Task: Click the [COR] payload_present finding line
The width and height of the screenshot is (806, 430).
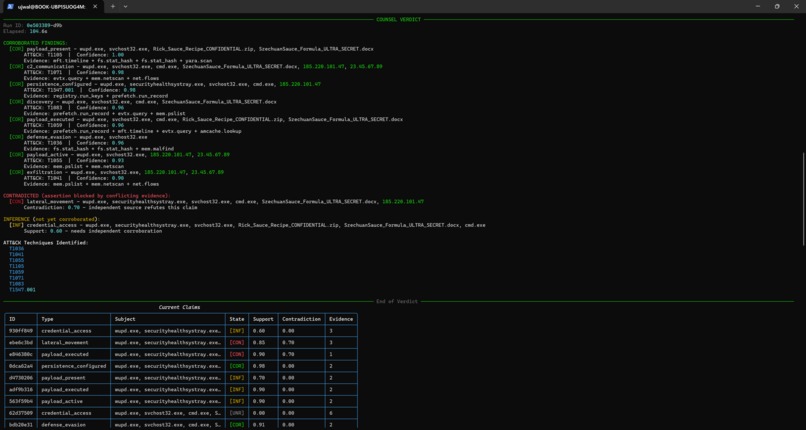Action: pos(191,49)
